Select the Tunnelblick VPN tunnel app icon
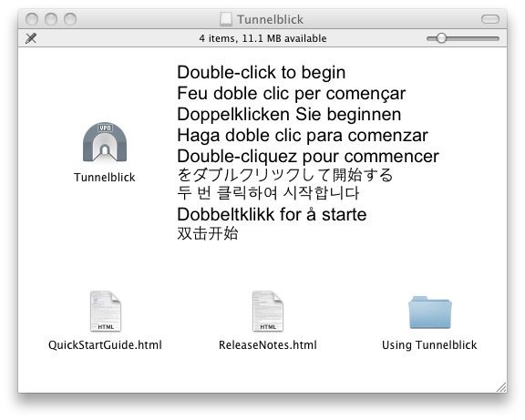Viewport: 525px width, 420px height. coord(105,142)
